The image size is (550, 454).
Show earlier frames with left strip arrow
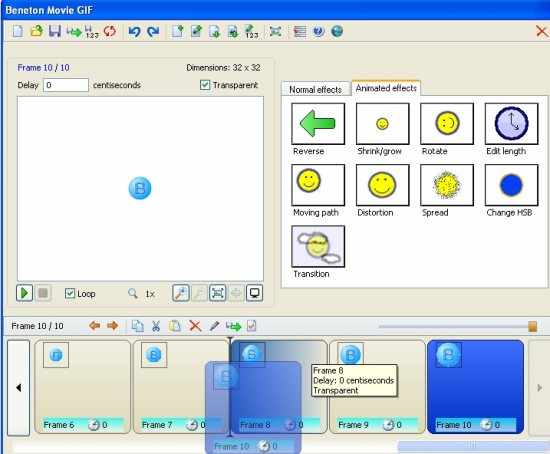18,388
